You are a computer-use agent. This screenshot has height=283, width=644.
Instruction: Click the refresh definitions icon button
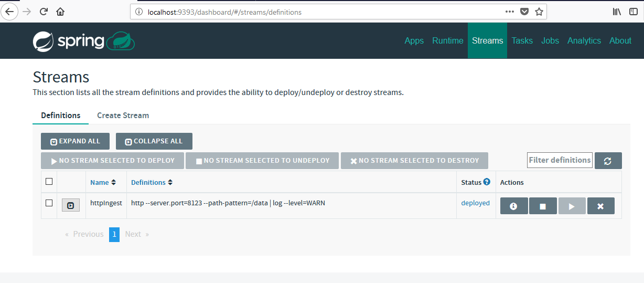click(x=608, y=161)
